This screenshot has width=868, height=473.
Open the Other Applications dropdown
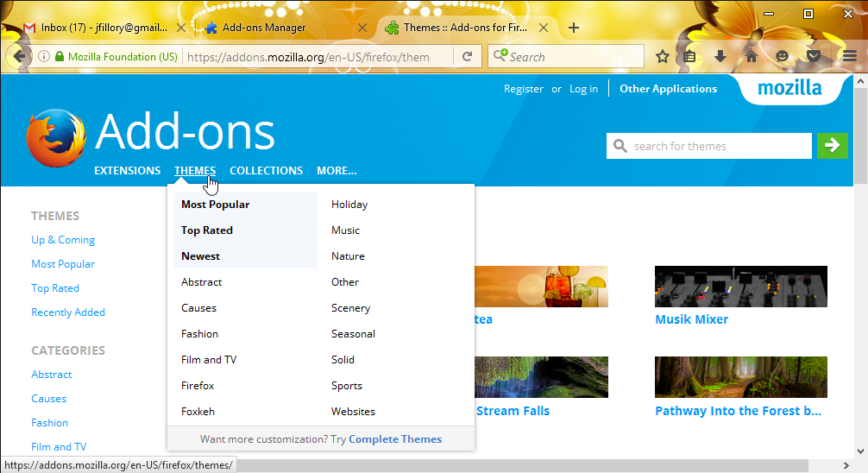coord(668,89)
